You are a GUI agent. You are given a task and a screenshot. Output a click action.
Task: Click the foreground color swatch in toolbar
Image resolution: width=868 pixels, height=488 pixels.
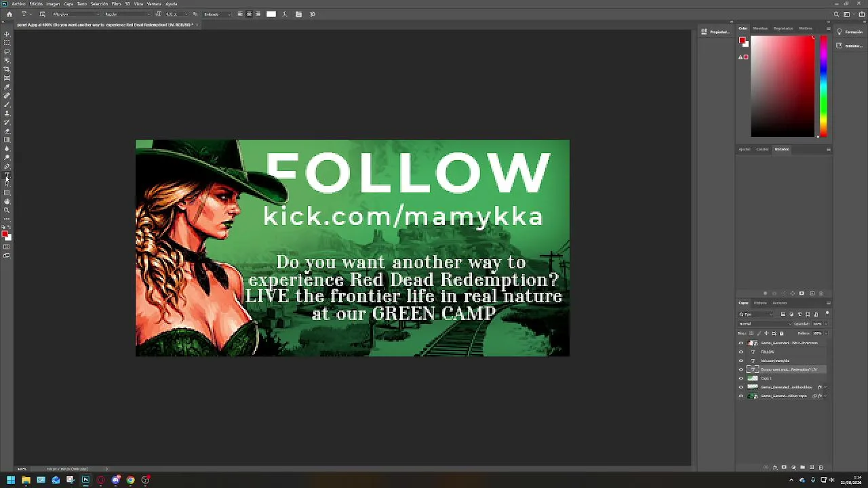coord(5,234)
